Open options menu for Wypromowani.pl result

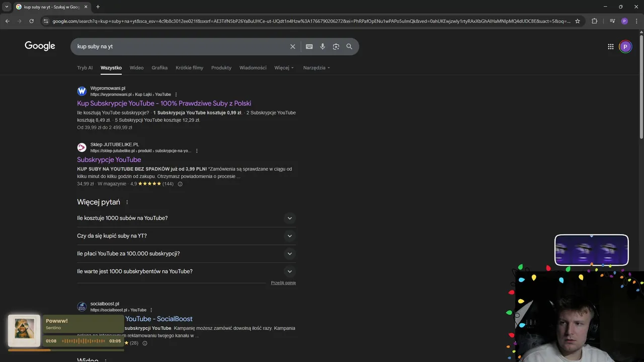coord(176,95)
